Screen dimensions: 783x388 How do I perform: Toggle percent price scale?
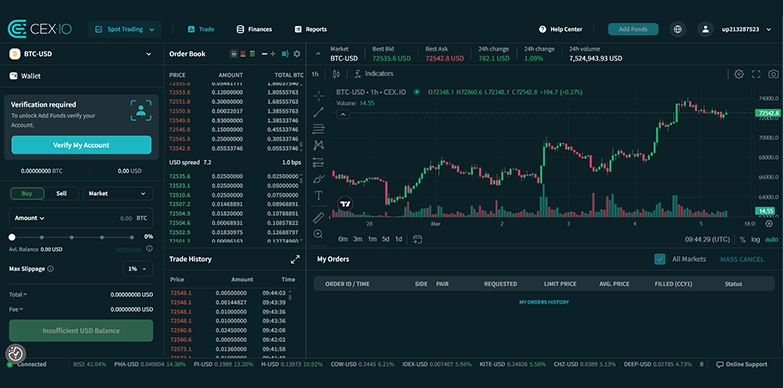743,240
